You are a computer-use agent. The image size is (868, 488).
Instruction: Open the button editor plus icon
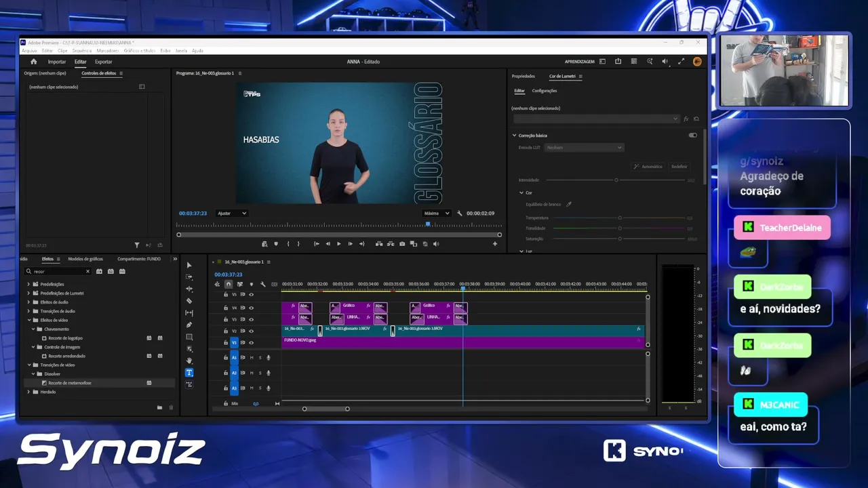[x=495, y=243]
